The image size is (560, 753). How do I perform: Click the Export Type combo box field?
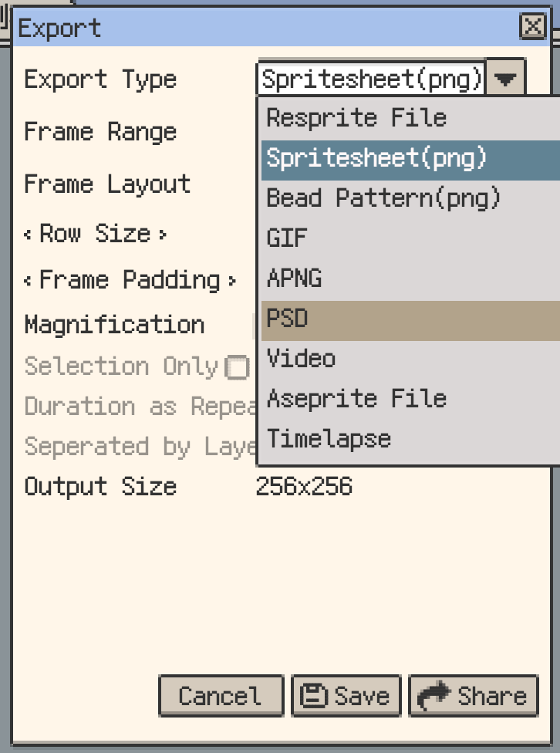coord(372,79)
